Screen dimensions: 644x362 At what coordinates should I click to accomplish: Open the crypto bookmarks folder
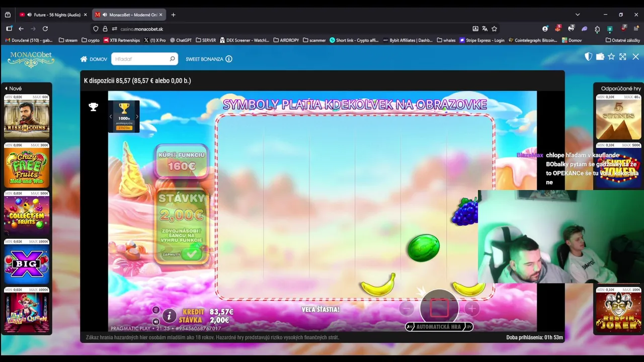pos(91,40)
